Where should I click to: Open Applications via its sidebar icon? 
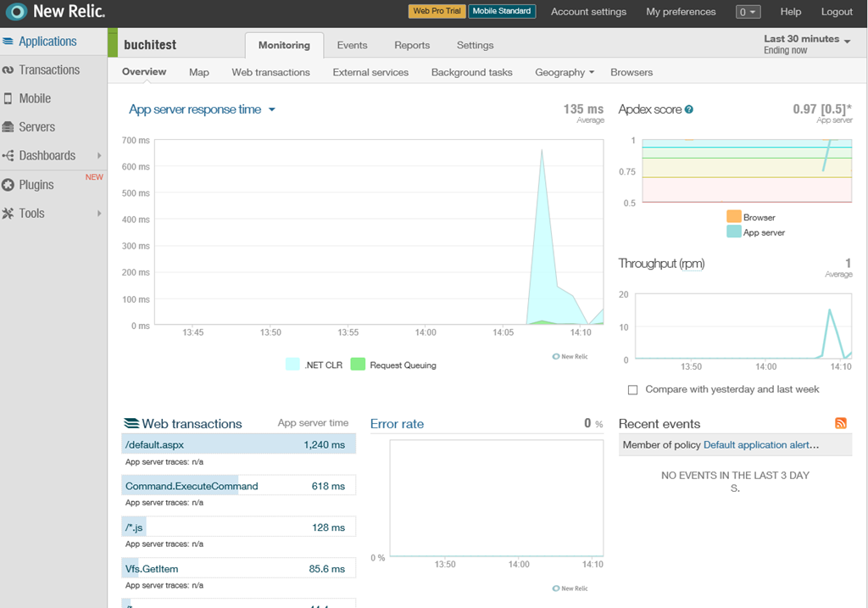point(8,42)
